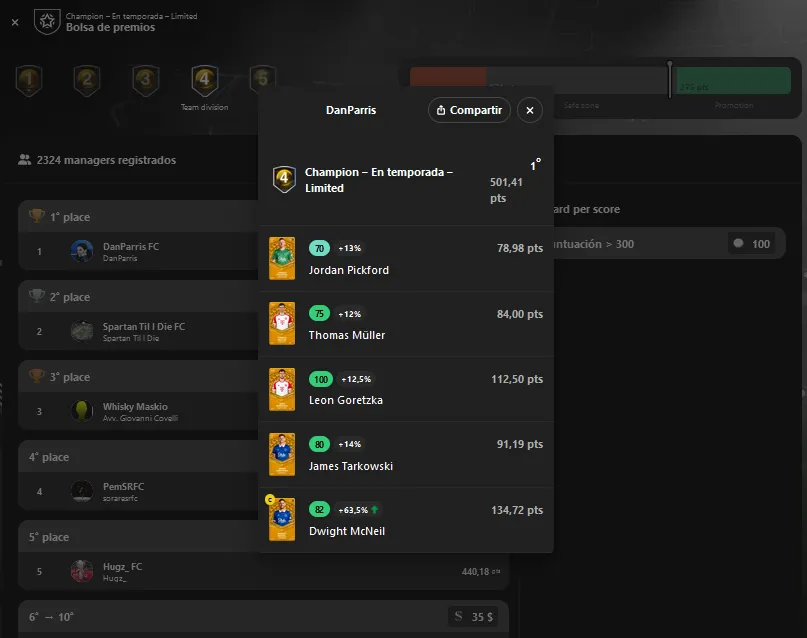This screenshot has width=807, height=638.
Task: Click the Hugz_ FC avatar
Action: click(82, 571)
